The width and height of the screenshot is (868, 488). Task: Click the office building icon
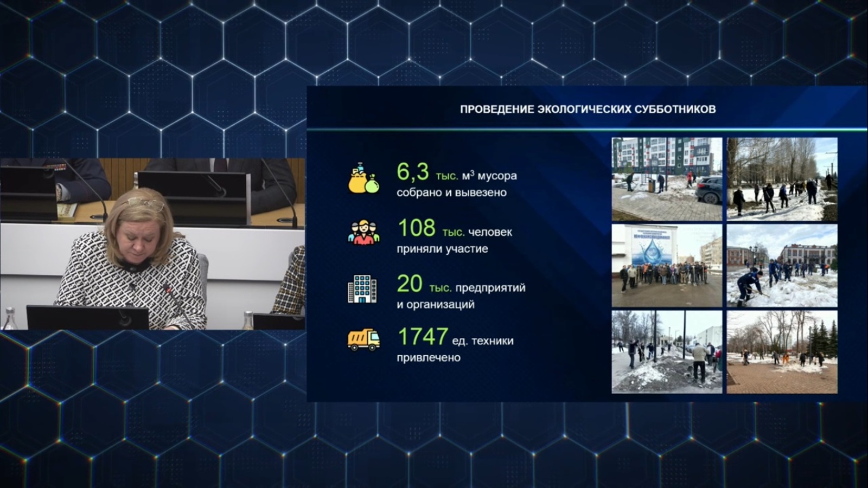(362, 288)
